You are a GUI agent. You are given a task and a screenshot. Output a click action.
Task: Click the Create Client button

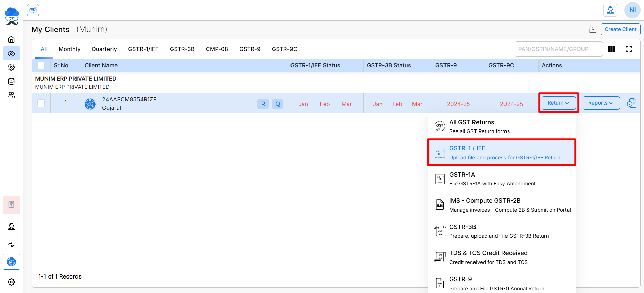tap(620, 29)
